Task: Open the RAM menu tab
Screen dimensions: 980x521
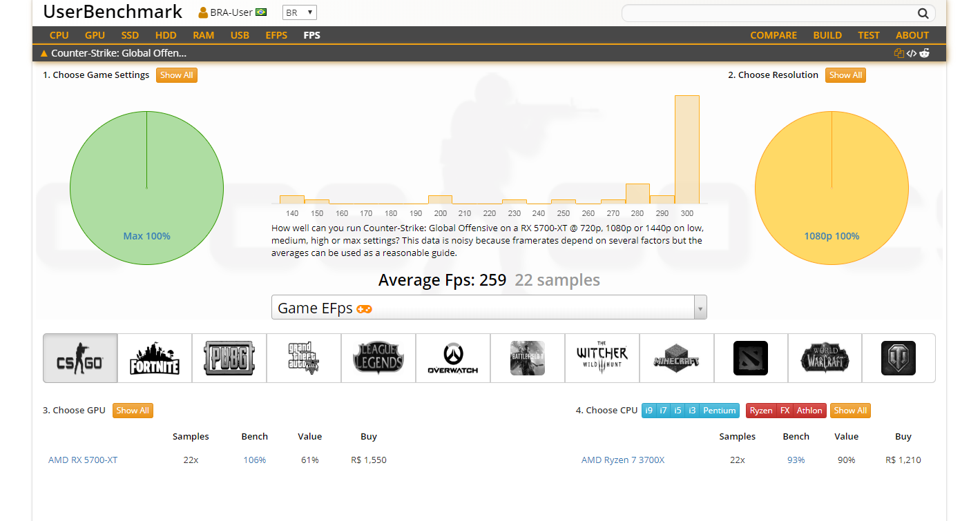Action: pos(204,35)
